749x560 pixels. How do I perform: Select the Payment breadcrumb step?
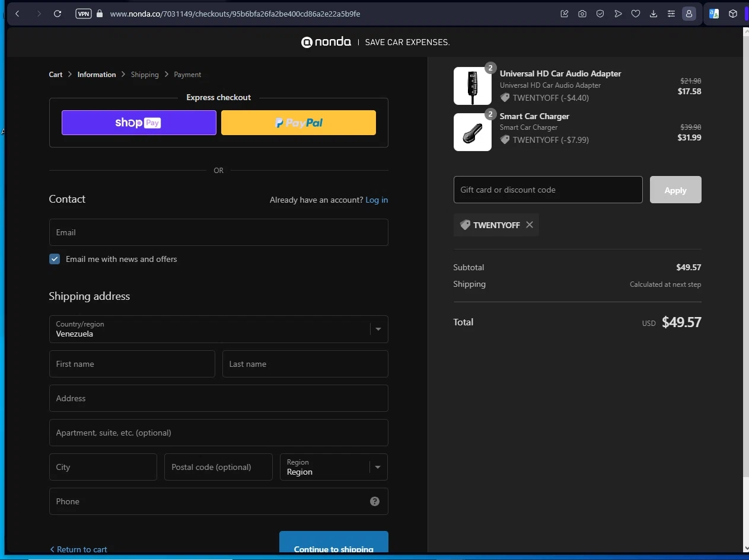point(187,75)
